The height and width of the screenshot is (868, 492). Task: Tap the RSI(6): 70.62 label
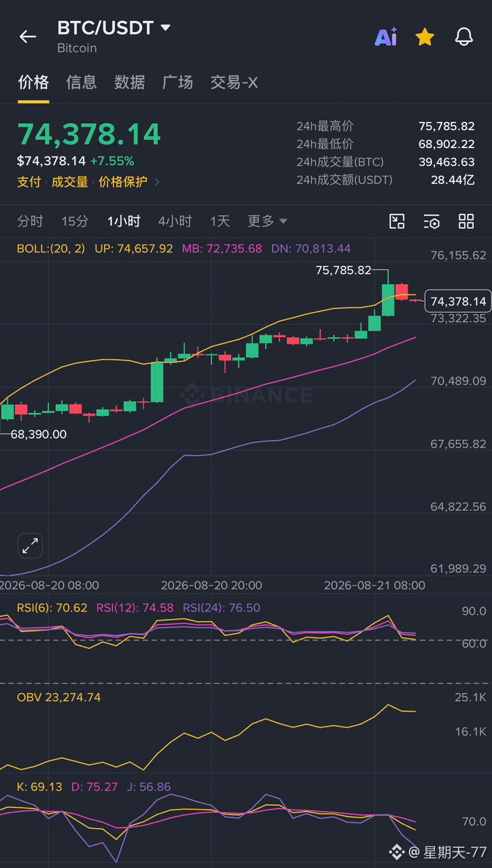[52, 608]
